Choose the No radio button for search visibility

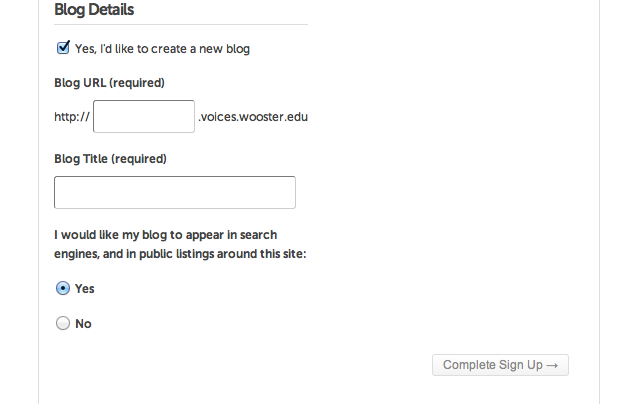63,323
